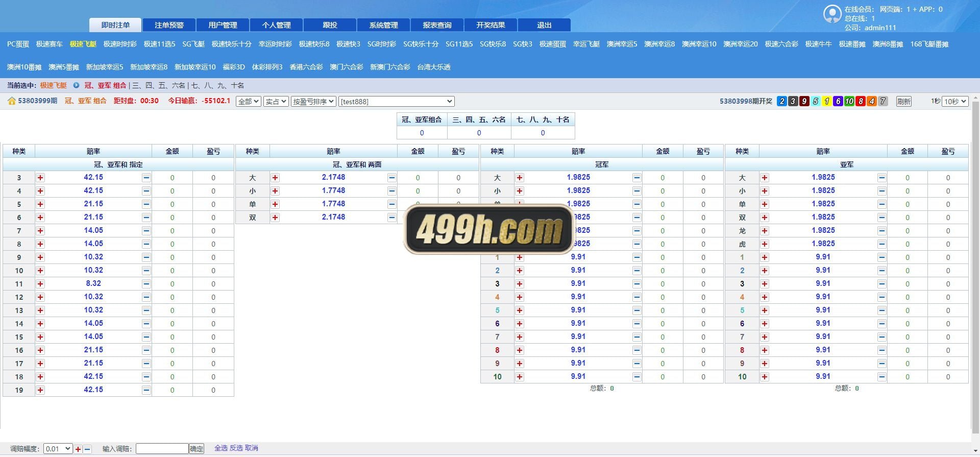
Task: Click bottom minus next to 调赔幅度
Action: (x=87, y=449)
